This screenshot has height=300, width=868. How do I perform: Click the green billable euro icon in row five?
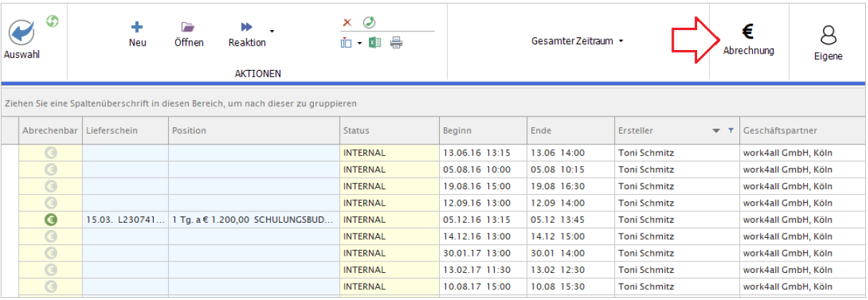[x=51, y=220]
